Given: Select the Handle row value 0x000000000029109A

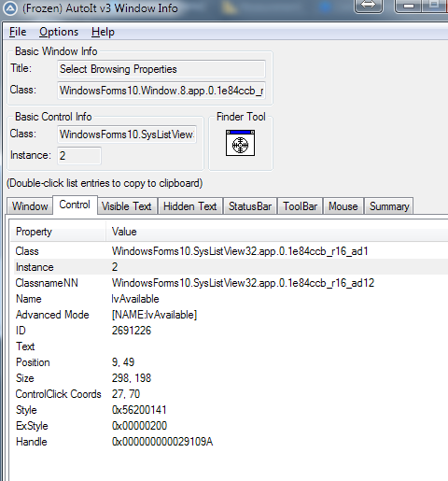Looking at the screenshot, I should coord(162,442).
